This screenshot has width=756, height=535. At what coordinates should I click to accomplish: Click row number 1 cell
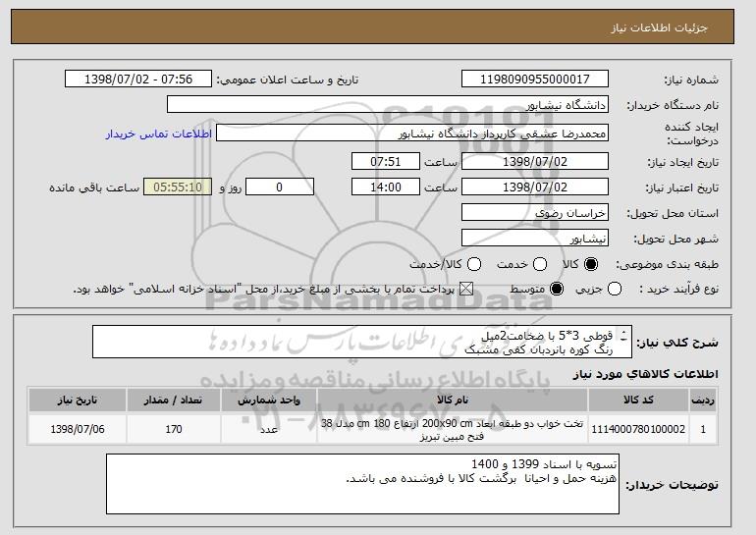(x=703, y=429)
